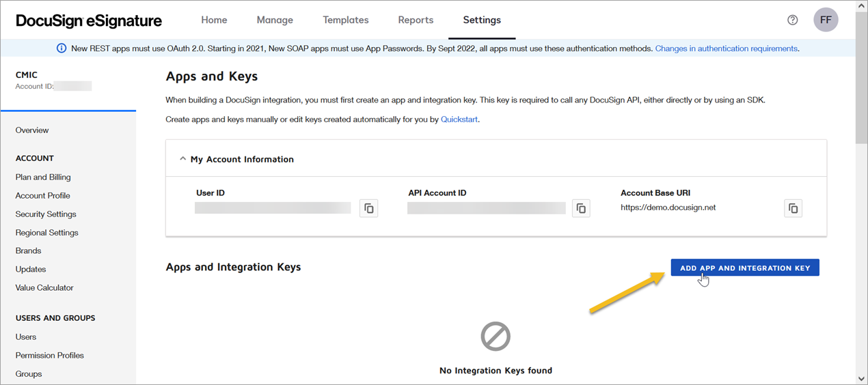Click the API Account ID label
868x385 pixels.
tap(437, 193)
